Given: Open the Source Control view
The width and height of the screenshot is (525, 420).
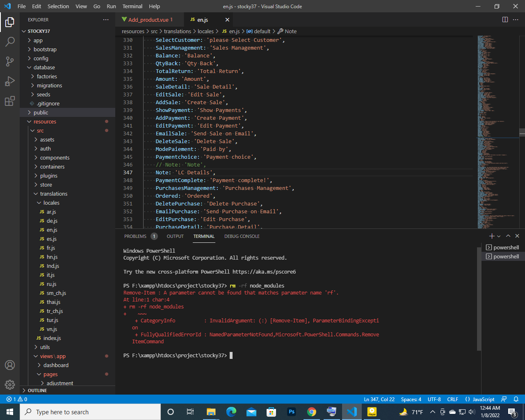Looking at the screenshot, I should pyautogui.click(x=10, y=60).
